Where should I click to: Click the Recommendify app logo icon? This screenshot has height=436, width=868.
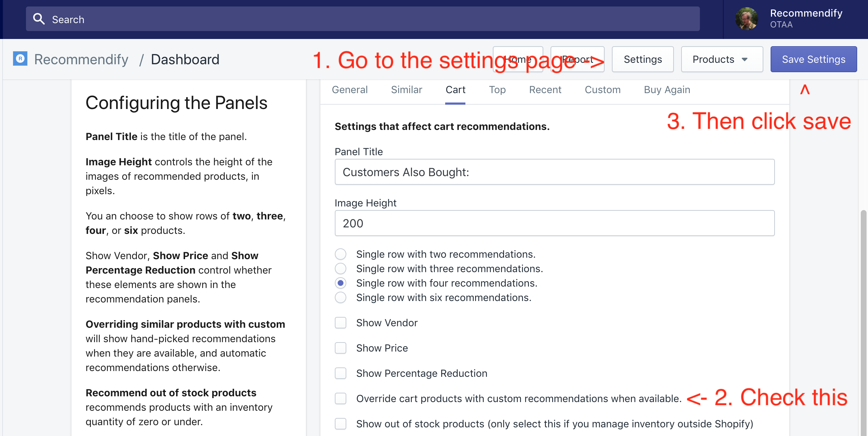pos(20,59)
